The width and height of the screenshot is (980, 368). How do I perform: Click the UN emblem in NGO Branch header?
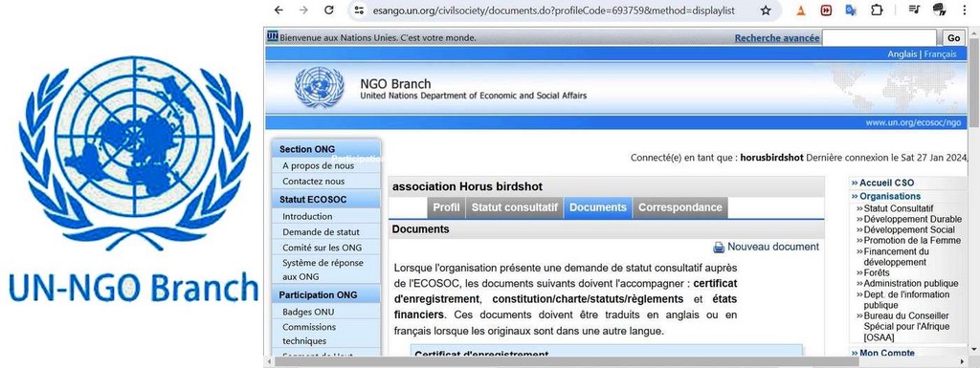click(x=320, y=88)
